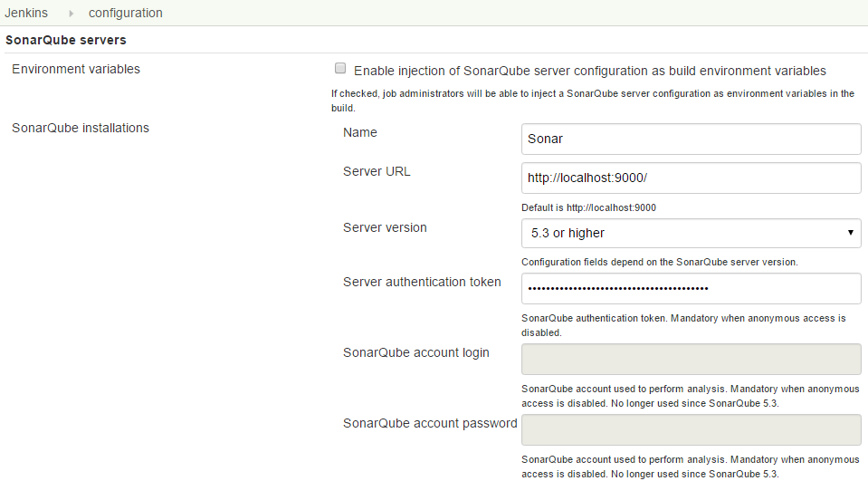
Task: Open the configuration breadcrumb item
Action: click(126, 13)
